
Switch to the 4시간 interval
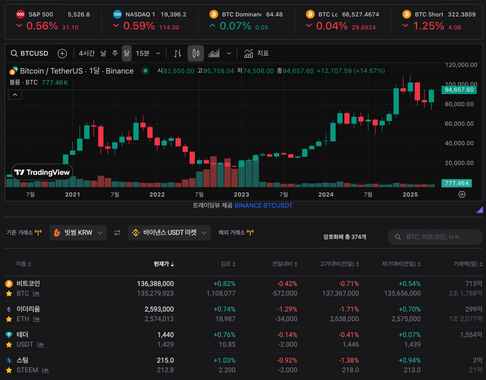86,53
